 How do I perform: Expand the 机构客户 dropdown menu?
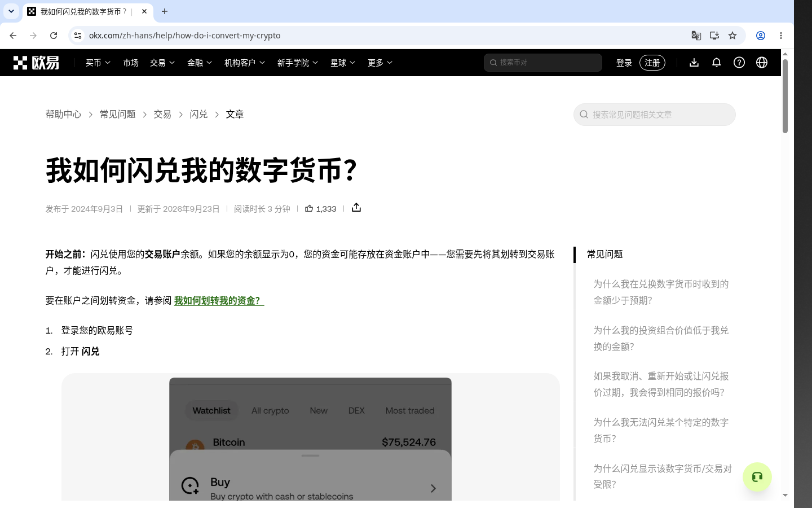coord(245,63)
